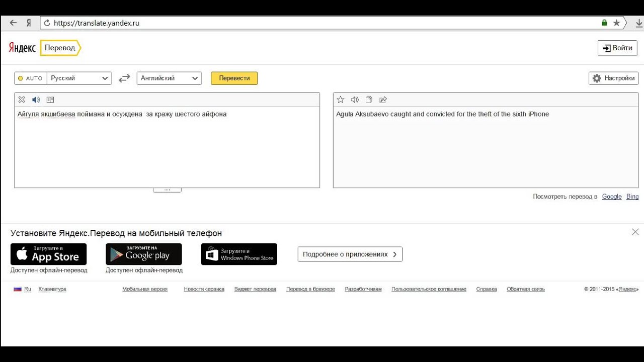Viewport: 644px width, 362px height.
Task: Click the green secure lock icon
Action: 605,23
